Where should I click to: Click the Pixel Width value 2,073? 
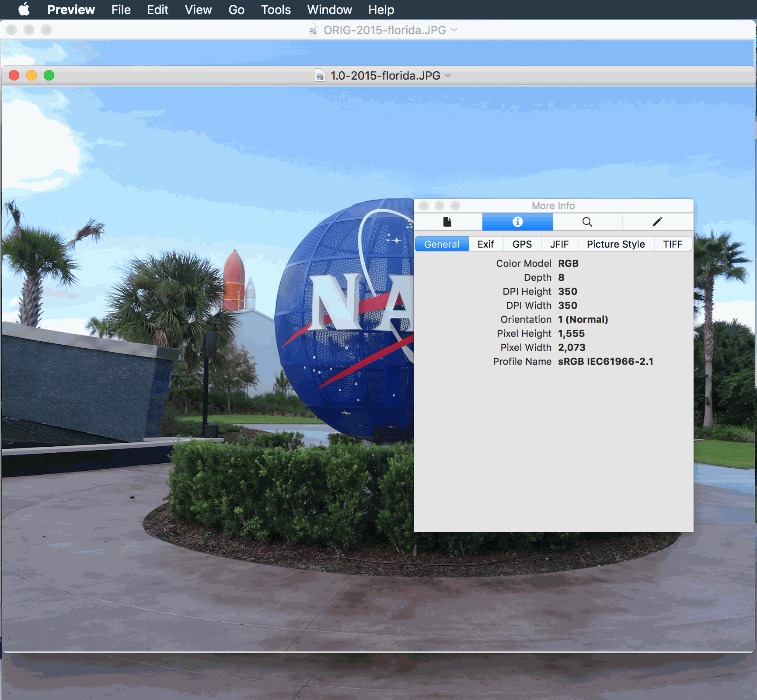[572, 347]
